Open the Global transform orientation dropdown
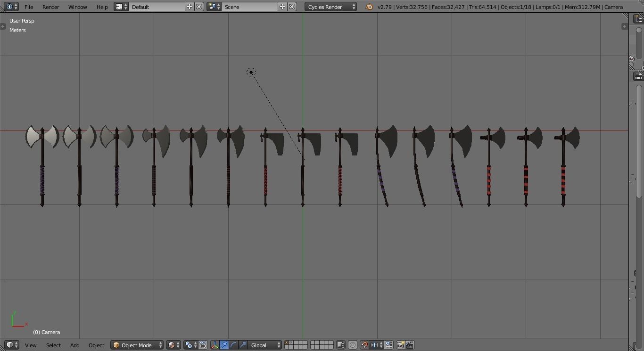Screen dimensions: 644x351 coord(263,345)
